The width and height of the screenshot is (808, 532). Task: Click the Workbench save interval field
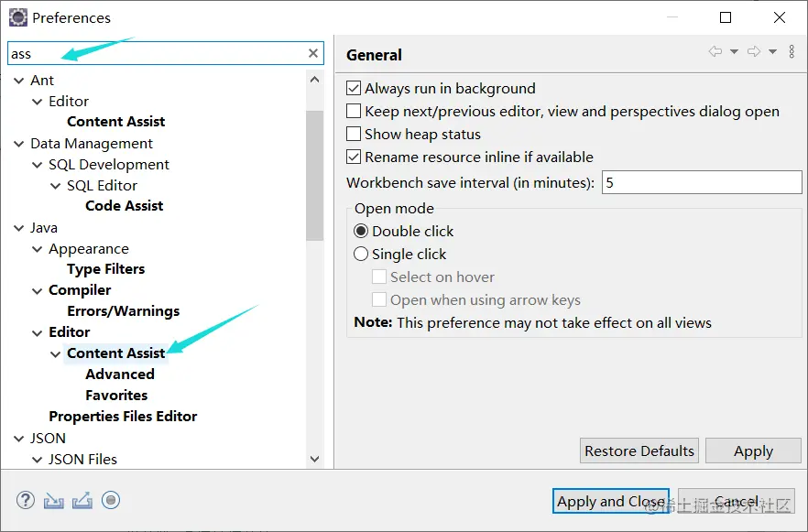(x=702, y=183)
